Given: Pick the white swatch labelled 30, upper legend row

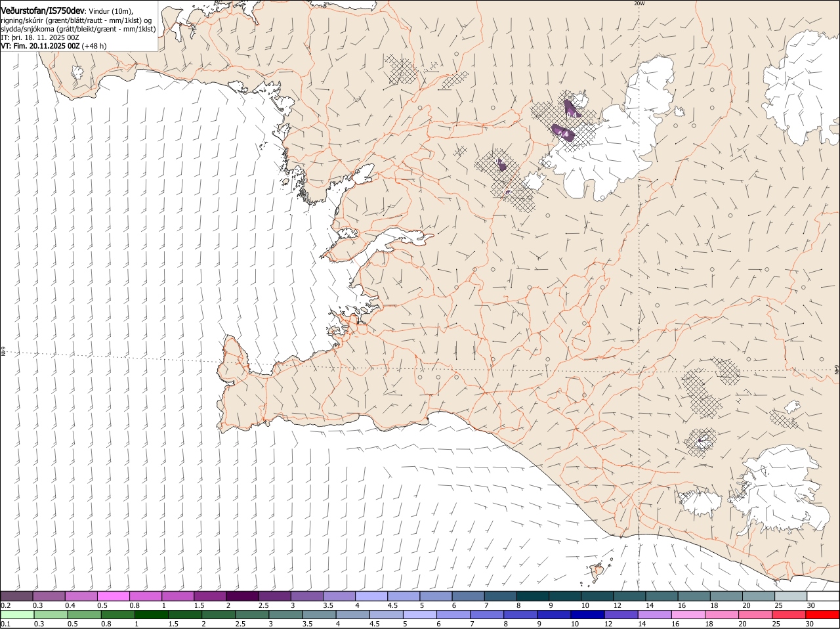Looking at the screenshot, I should 823,596.
